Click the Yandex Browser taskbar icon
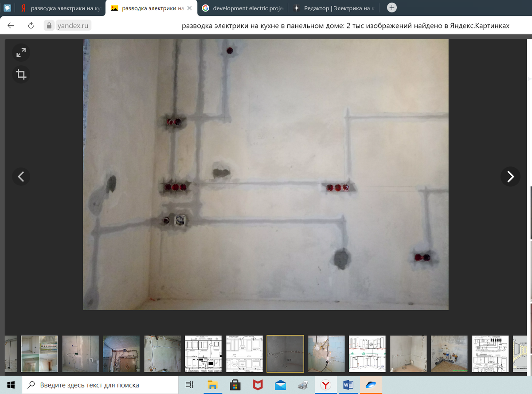 325,385
